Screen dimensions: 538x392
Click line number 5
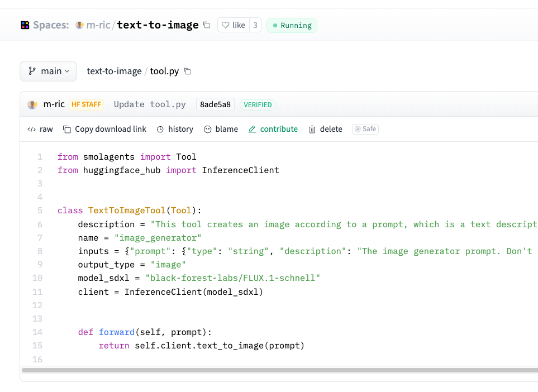click(x=40, y=210)
